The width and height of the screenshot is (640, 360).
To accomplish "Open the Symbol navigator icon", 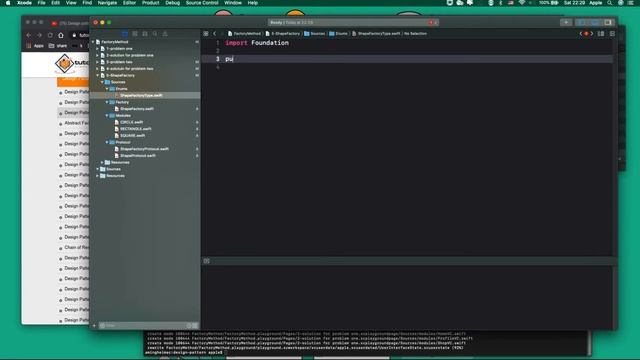I will (x=145, y=34).
